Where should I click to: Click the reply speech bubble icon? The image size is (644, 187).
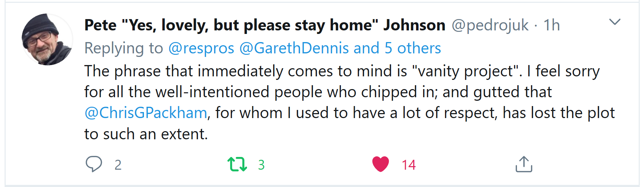(x=94, y=164)
